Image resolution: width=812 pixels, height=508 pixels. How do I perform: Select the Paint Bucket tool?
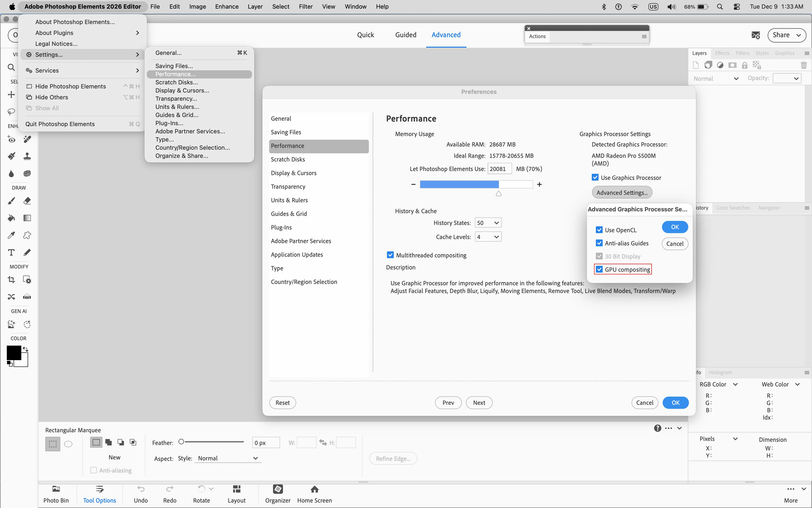[x=11, y=218]
